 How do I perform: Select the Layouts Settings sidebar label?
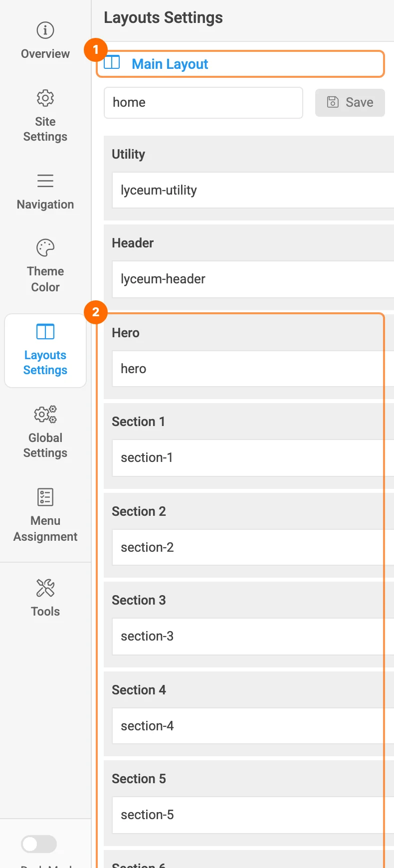pyautogui.click(x=45, y=363)
